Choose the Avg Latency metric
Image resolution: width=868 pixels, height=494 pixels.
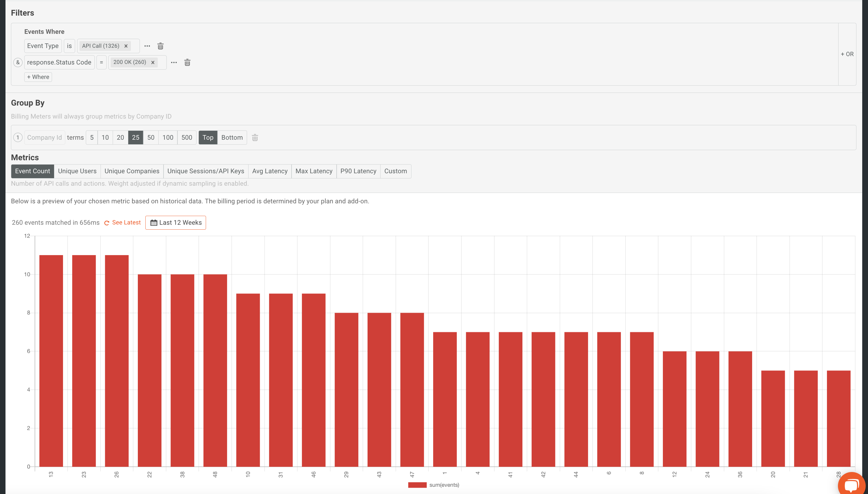270,171
